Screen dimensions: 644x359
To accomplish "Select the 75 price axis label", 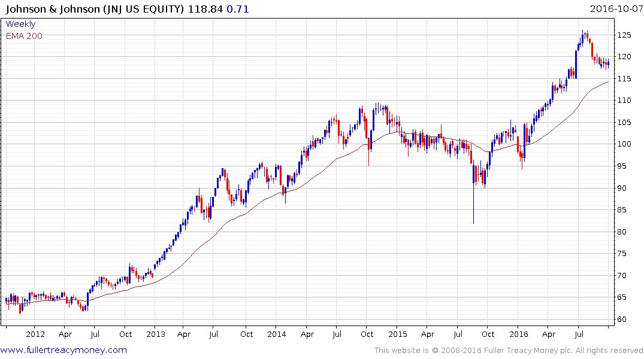I will click(x=622, y=254).
